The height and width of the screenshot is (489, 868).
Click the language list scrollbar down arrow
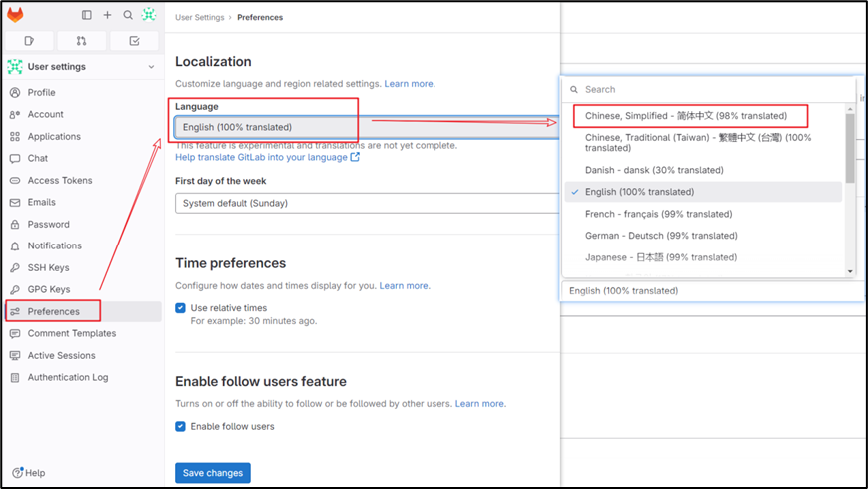pyautogui.click(x=850, y=271)
